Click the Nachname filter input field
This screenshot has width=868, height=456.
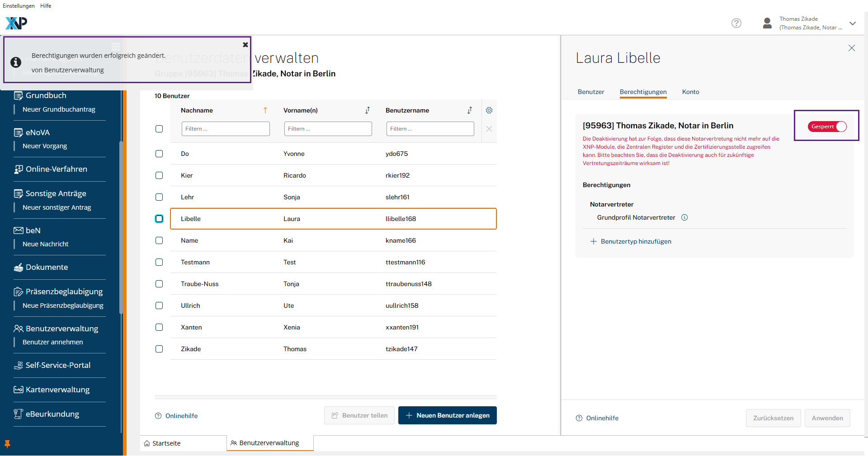point(226,129)
